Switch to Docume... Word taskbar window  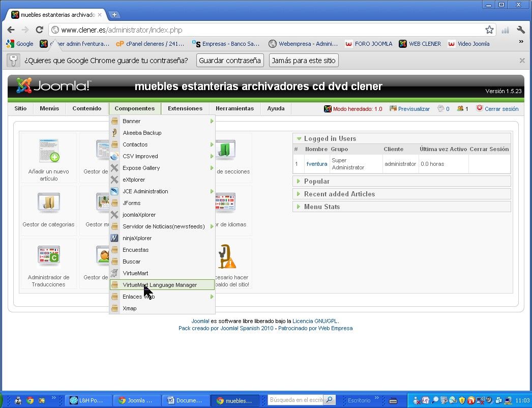[x=185, y=400]
